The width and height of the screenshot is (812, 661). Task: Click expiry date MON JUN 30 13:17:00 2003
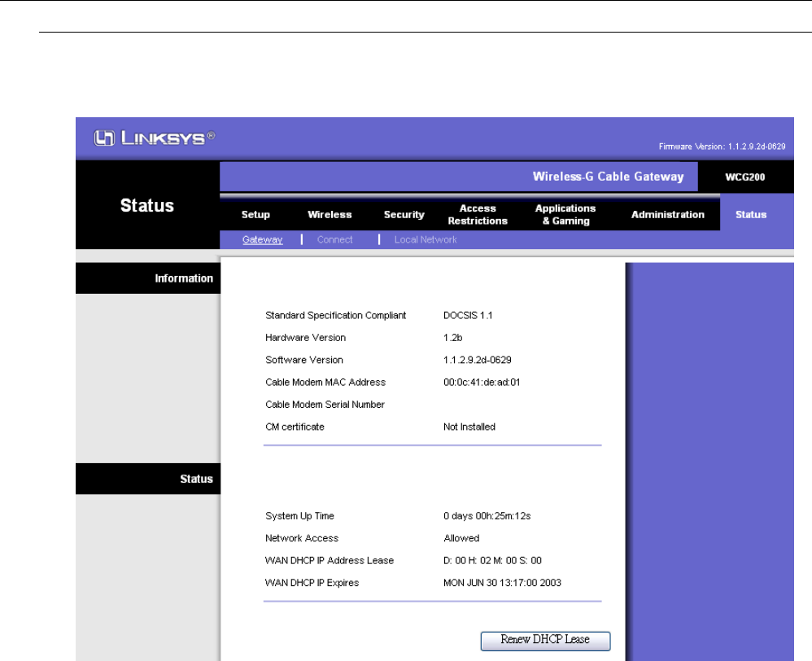coord(502,583)
